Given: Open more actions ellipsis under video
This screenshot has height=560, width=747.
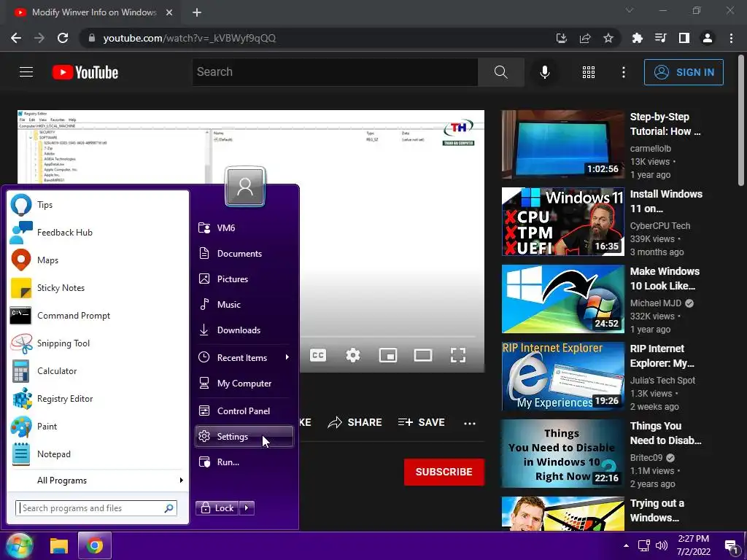Looking at the screenshot, I should [470, 423].
